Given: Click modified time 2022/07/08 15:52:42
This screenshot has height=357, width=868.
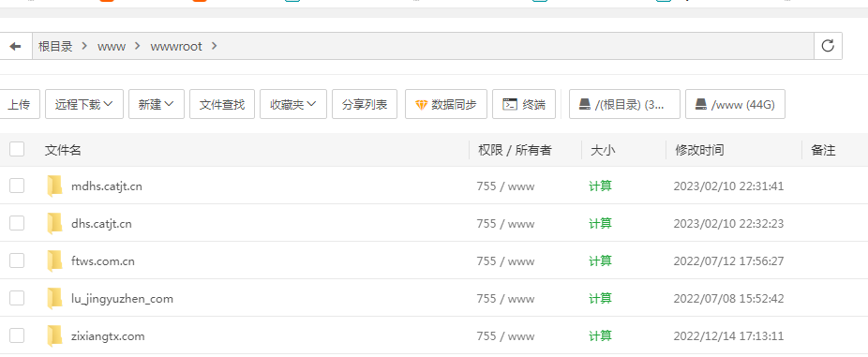Looking at the screenshot, I should coord(728,299).
